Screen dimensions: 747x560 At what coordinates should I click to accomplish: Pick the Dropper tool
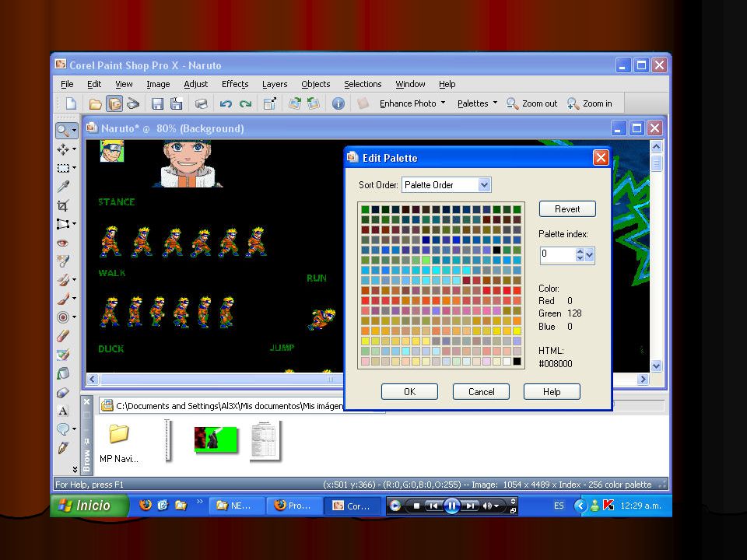(63, 186)
